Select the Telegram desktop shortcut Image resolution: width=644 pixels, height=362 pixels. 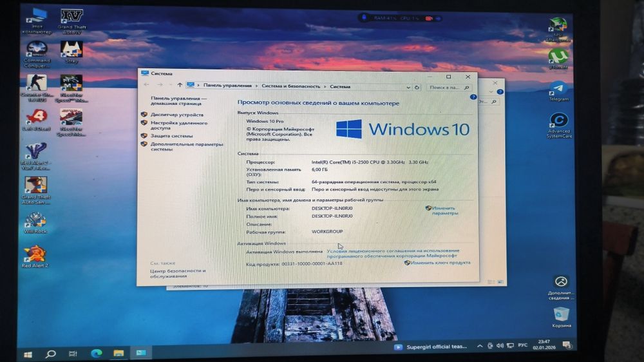click(558, 91)
